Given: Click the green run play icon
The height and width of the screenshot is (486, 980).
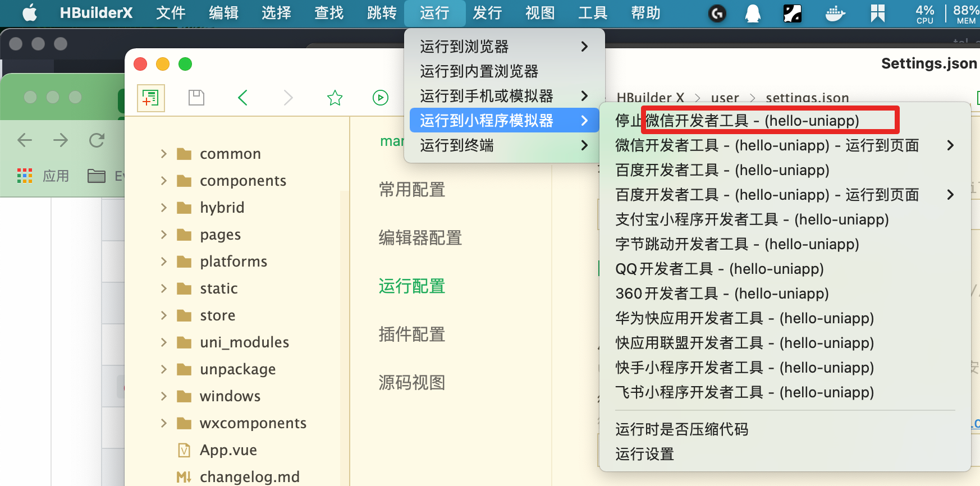Looking at the screenshot, I should (x=381, y=98).
